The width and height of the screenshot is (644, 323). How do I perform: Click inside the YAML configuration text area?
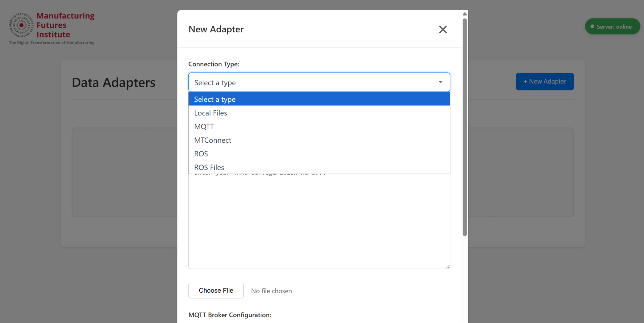tap(319, 221)
